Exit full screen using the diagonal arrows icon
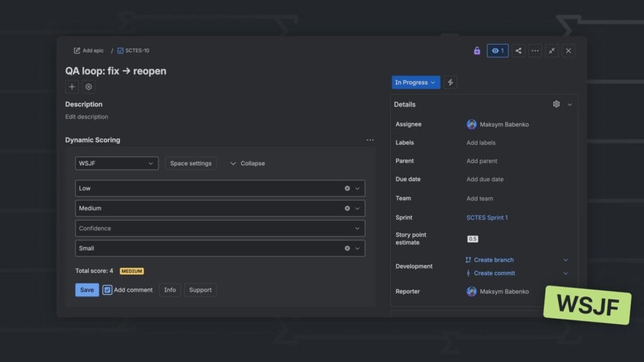 coord(552,51)
